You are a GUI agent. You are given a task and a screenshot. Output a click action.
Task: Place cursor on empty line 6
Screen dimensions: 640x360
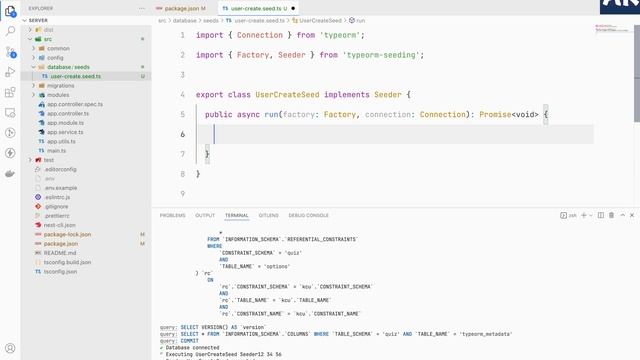(395, 134)
